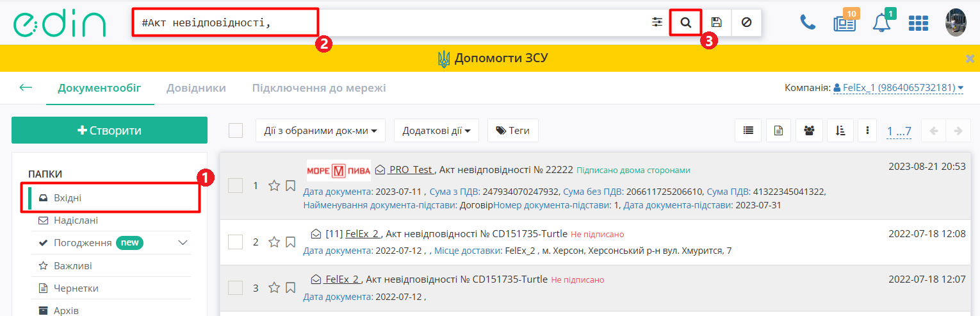Open group by contractors icon
980x316 pixels.
(x=809, y=130)
